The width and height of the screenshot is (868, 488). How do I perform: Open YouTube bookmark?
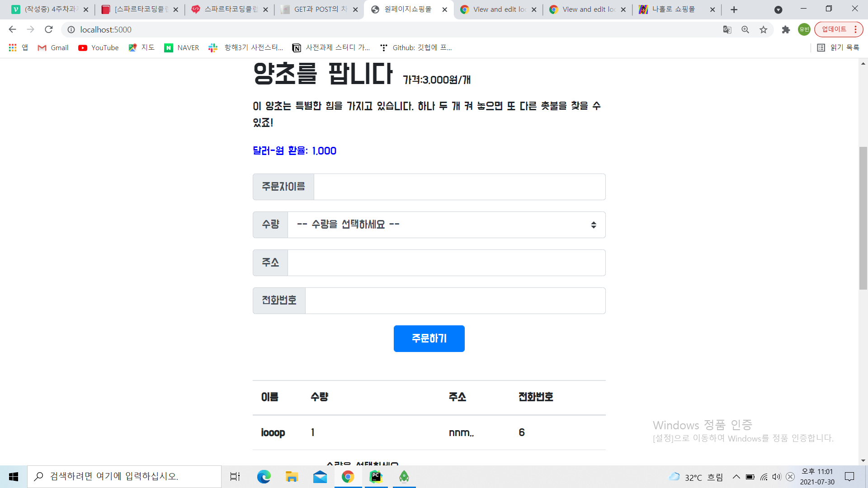98,47
